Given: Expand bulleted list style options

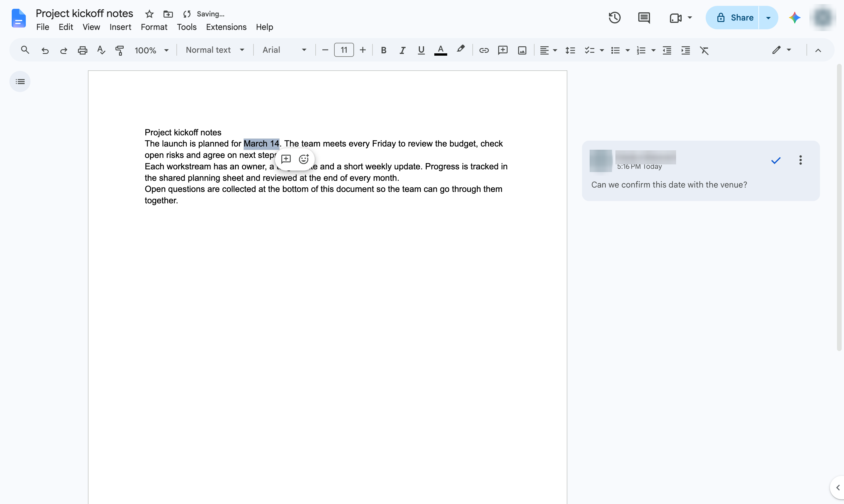Looking at the screenshot, I should [627, 50].
